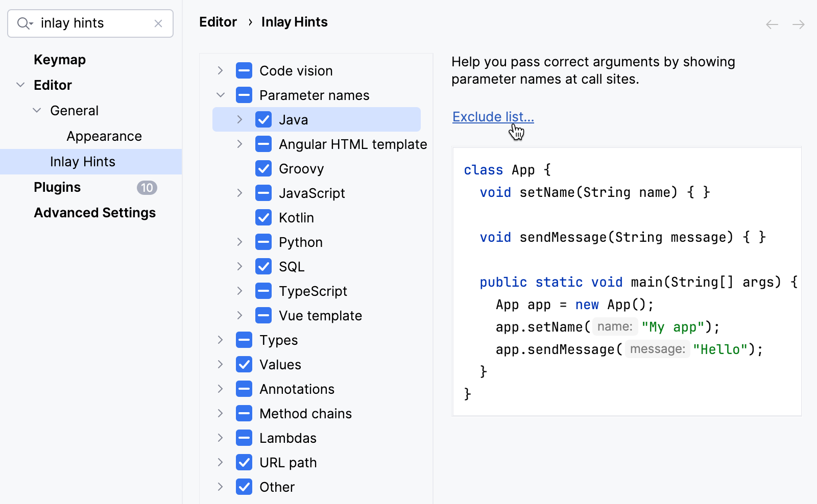Screen dimensions: 817x504
Task: Disable the Groovy checkbox
Action: click(263, 168)
